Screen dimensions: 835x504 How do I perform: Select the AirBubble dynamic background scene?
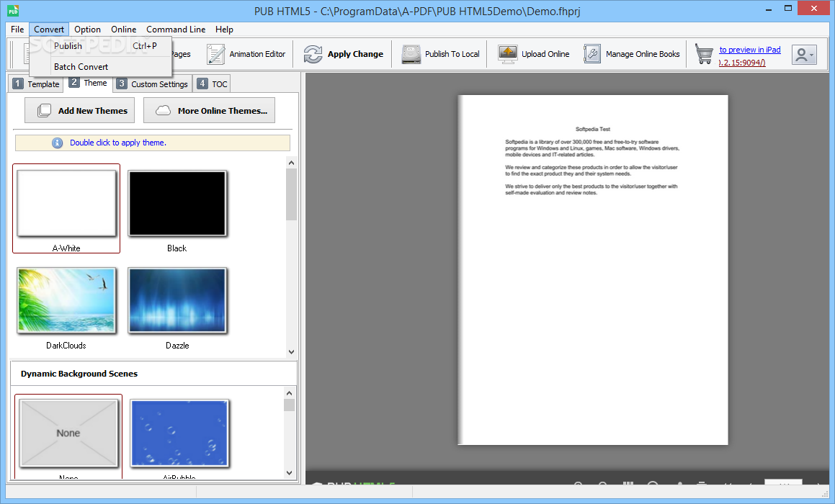tap(179, 433)
